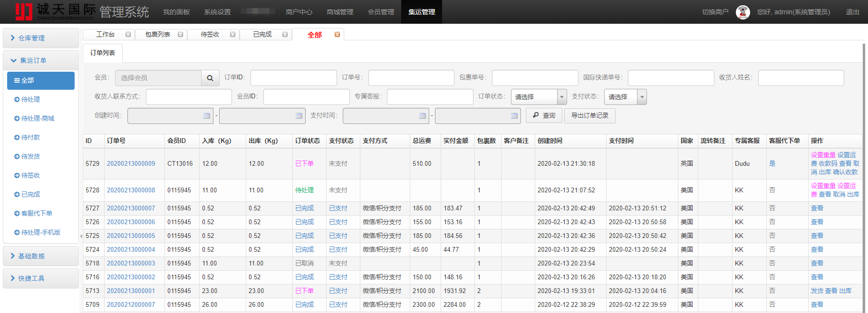868x313 pixels.
Task: Click 退出 to log out
Action: [x=852, y=12]
